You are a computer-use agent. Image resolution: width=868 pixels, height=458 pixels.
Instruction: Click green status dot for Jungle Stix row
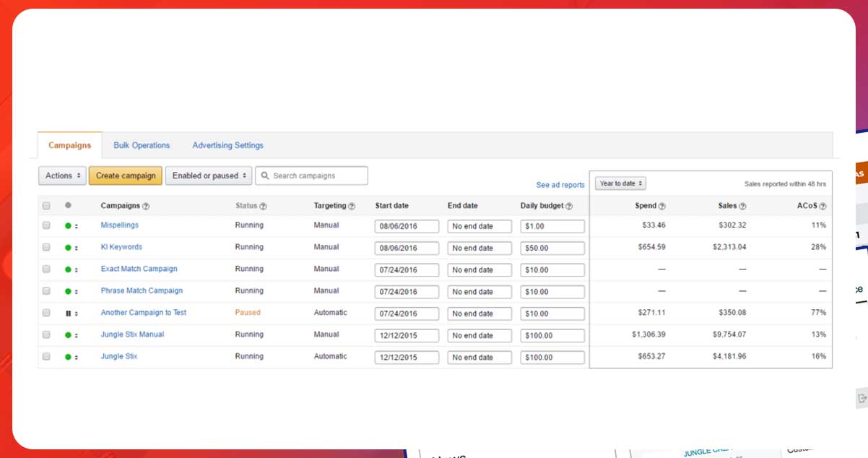[68, 357]
